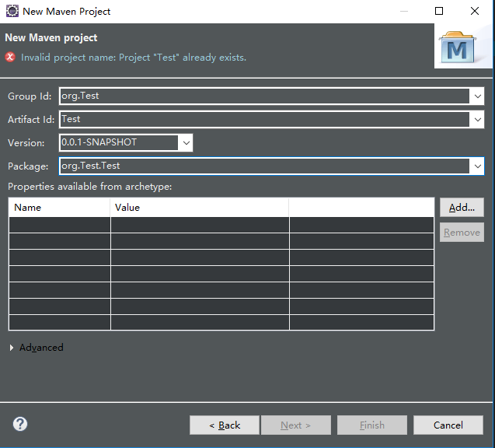Click the red error icon beside the message
Viewport: 495px width, 448px height.
click(10, 58)
